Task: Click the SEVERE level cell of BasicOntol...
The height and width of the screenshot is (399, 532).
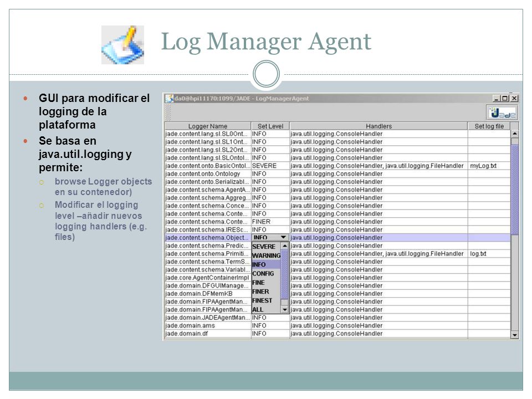Action: tap(270, 166)
